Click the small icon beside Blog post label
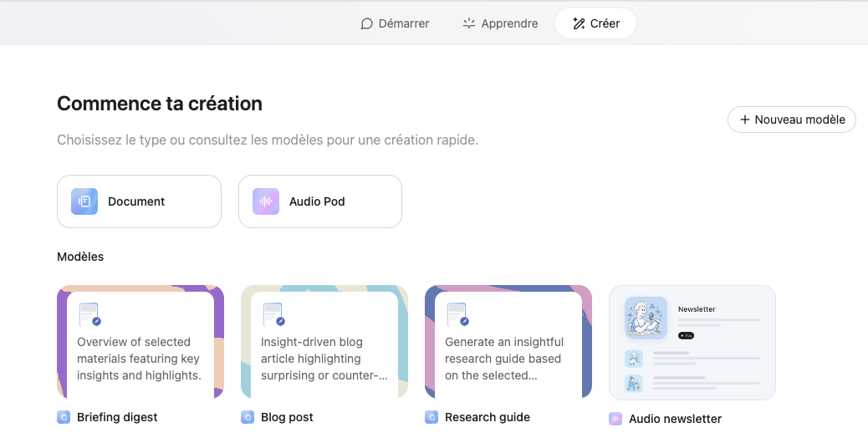 pos(248,417)
